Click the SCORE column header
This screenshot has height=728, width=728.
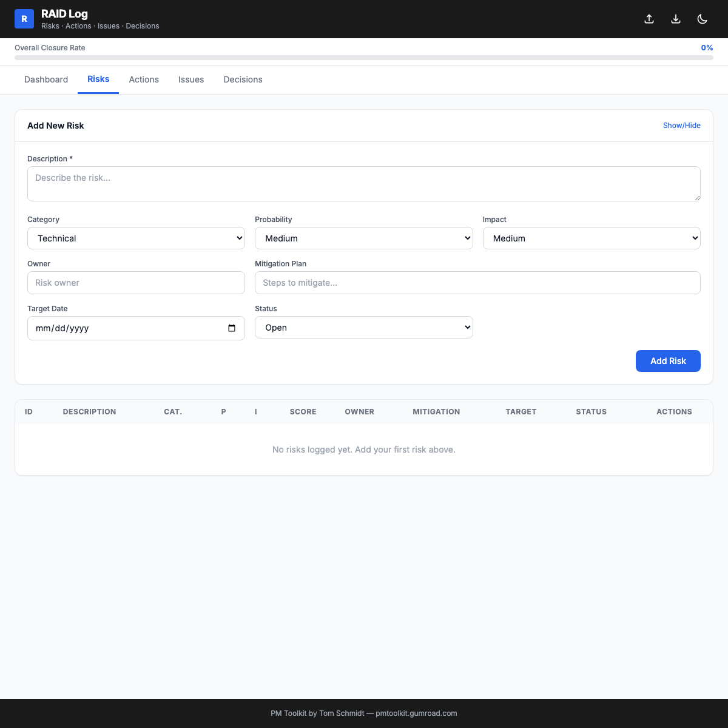tap(303, 412)
